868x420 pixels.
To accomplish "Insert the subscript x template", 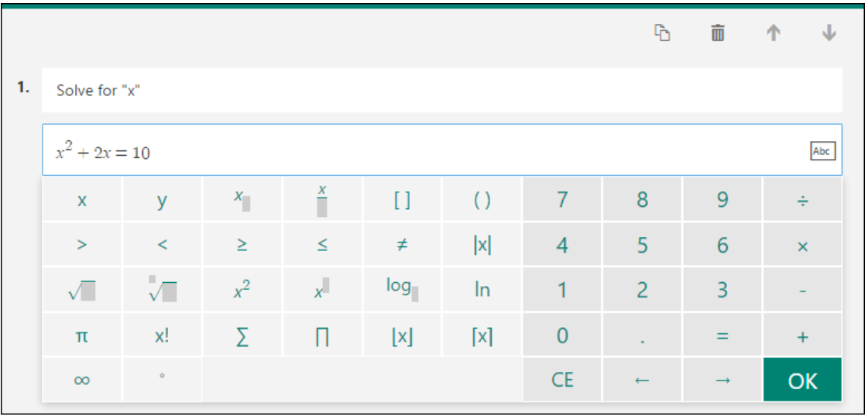I will (x=242, y=199).
